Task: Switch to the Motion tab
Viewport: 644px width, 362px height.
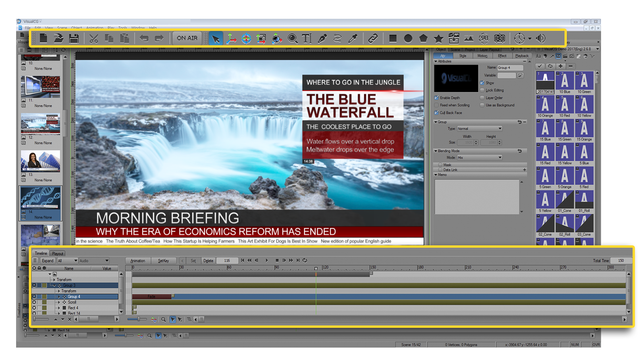Action: coord(482,56)
